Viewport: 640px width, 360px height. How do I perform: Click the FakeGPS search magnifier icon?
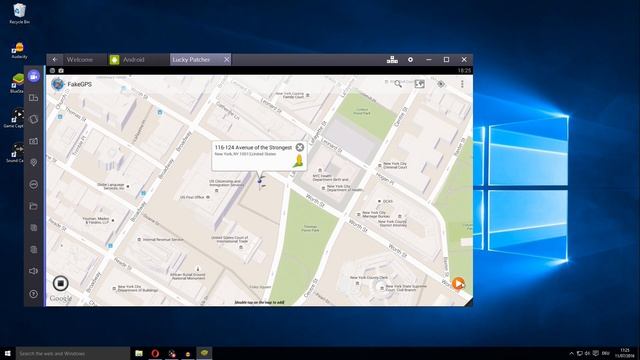pos(398,84)
